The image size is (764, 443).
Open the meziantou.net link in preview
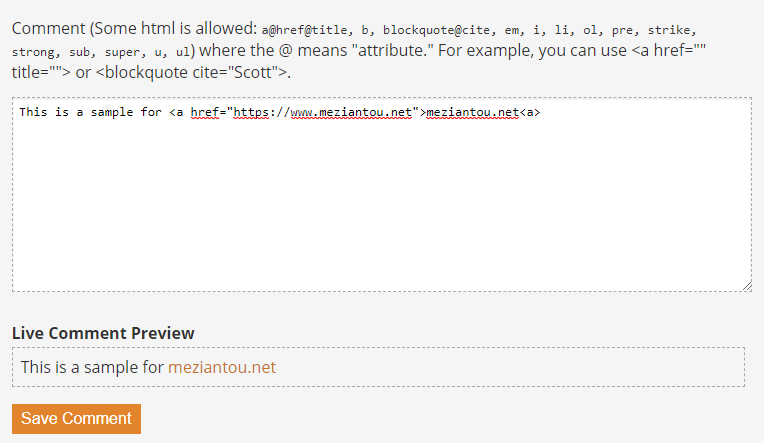[222, 367]
